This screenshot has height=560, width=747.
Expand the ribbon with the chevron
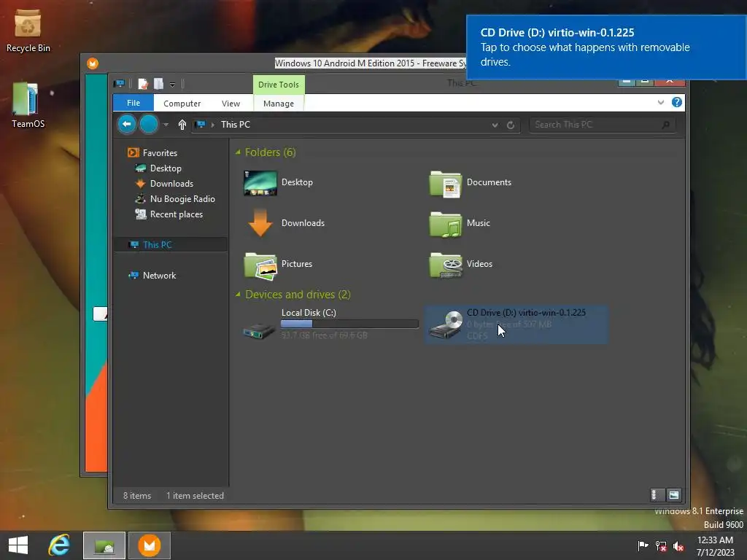click(x=661, y=102)
